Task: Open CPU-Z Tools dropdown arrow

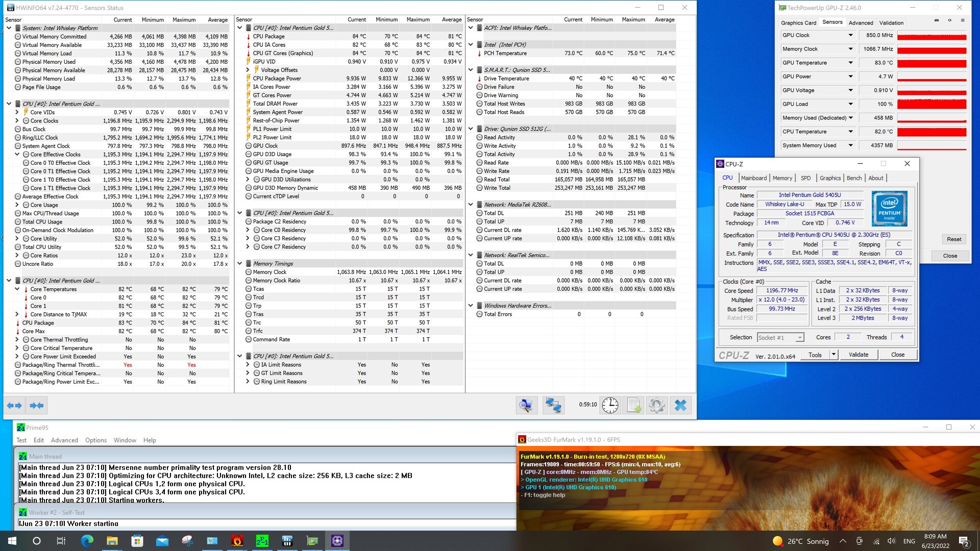Action: [834, 355]
